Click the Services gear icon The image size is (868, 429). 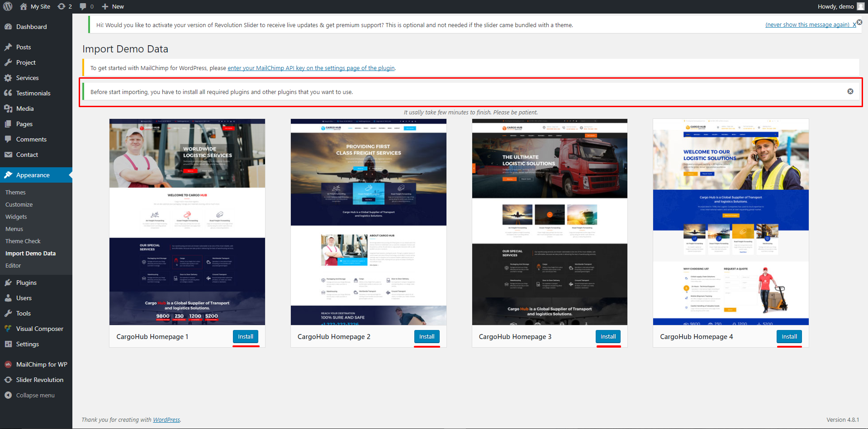click(8, 78)
